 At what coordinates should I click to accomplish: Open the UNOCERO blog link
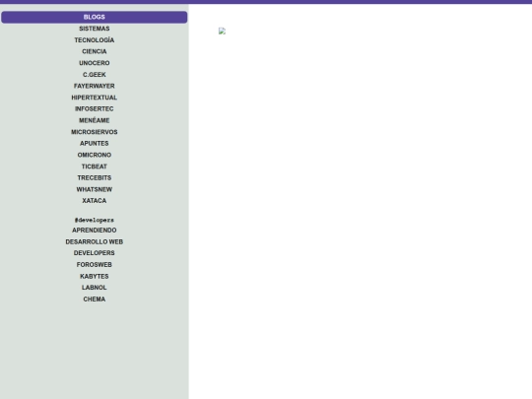(94, 63)
